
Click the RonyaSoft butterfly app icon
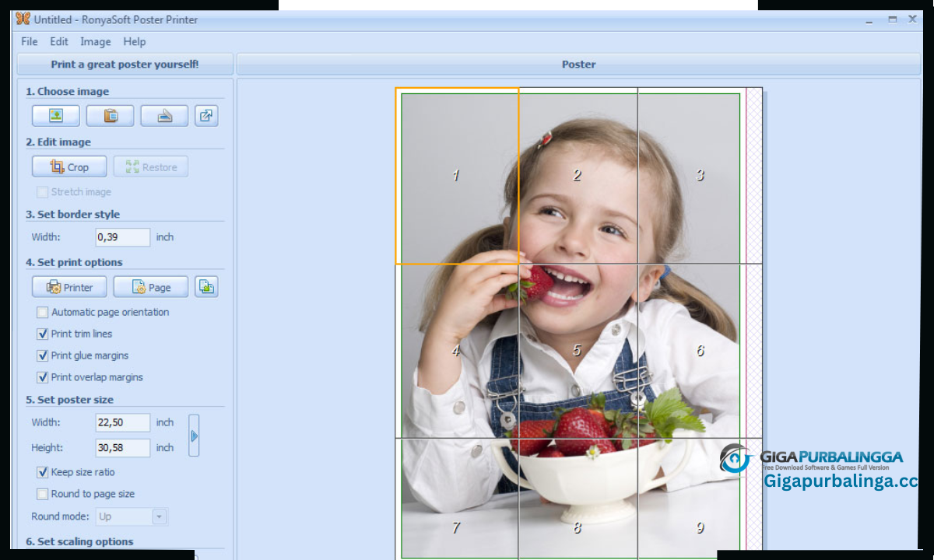click(x=23, y=19)
